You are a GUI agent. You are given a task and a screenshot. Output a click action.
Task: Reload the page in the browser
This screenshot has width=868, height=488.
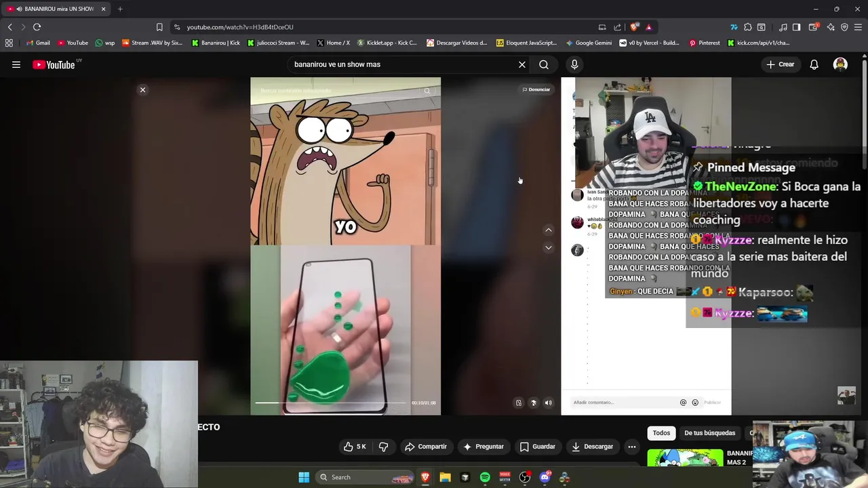(x=37, y=27)
